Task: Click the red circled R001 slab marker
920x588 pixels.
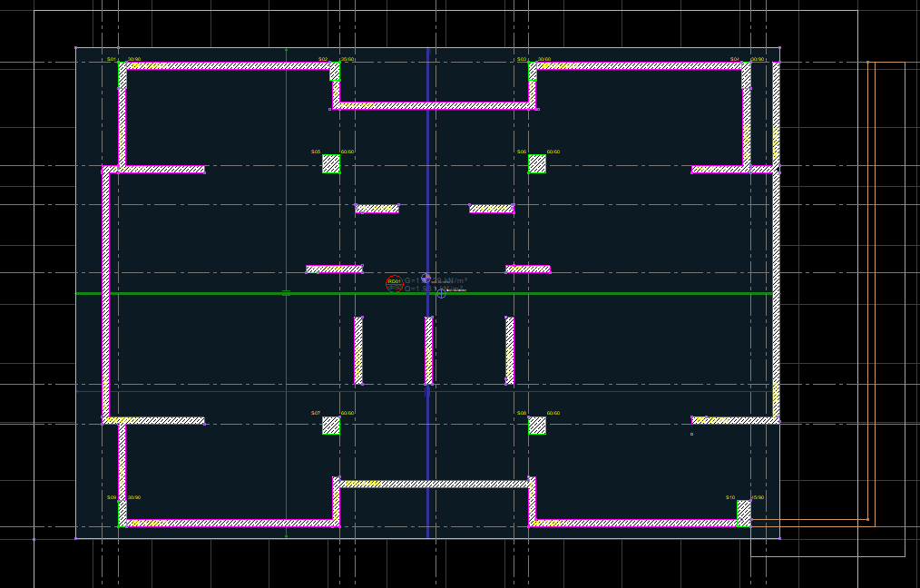Action: point(394,283)
